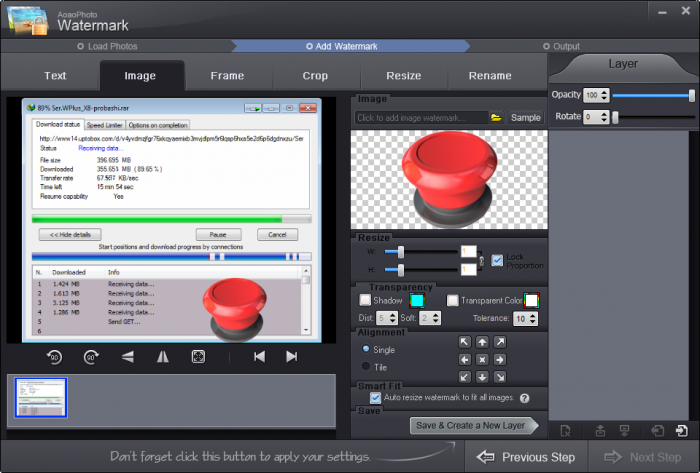Open the Frame tab
Viewport: 700px width, 473px height.
point(227,76)
